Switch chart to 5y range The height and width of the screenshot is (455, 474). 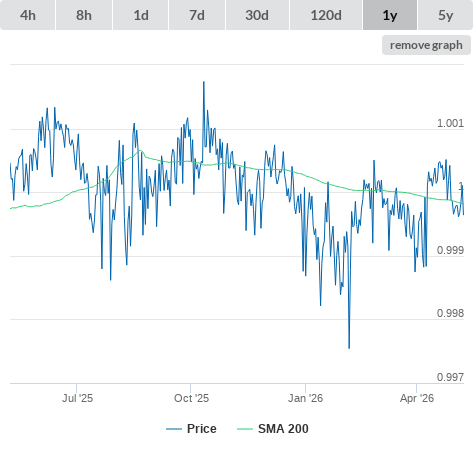[x=446, y=15]
